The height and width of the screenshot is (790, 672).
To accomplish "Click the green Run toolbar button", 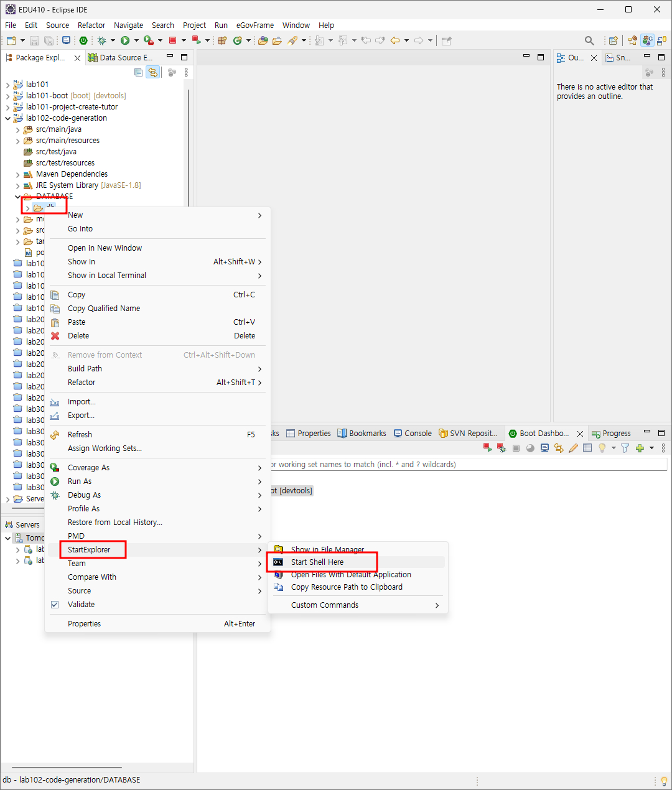I will 125,40.
